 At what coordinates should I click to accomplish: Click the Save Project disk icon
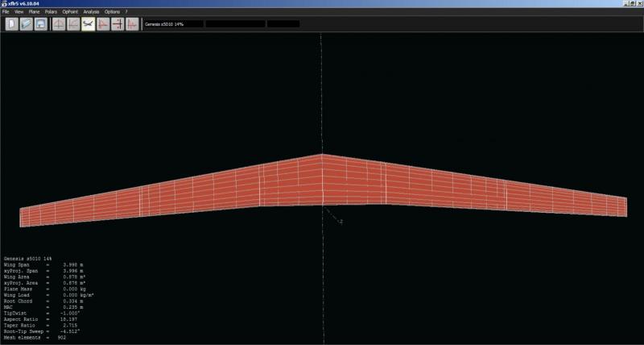(39, 24)
